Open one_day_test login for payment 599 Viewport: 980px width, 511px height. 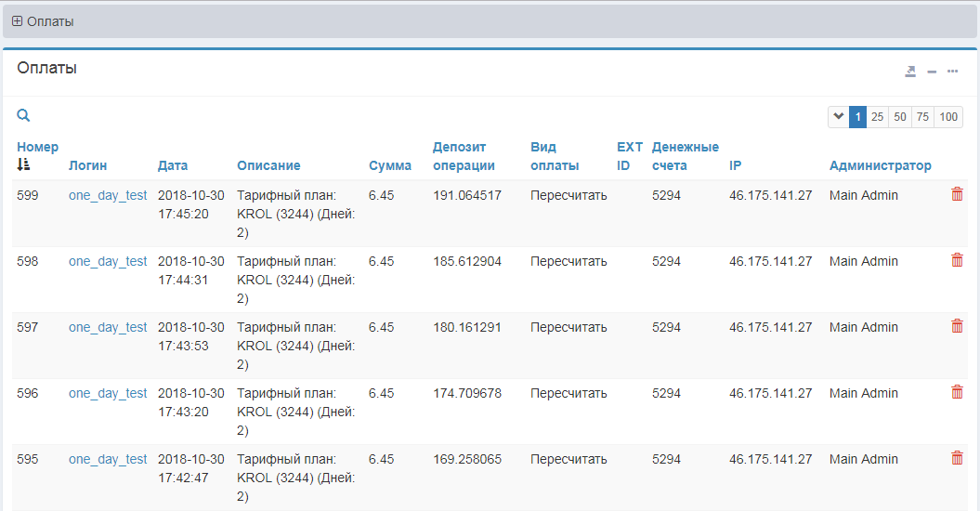(x=108, y=195)
